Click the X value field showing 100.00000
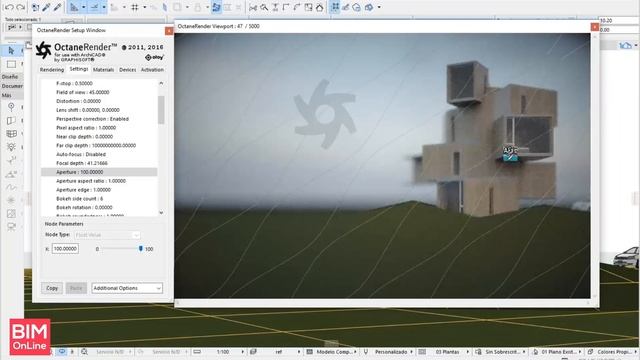The width and height of the screenshot is (640, 360). coord(65,249)
